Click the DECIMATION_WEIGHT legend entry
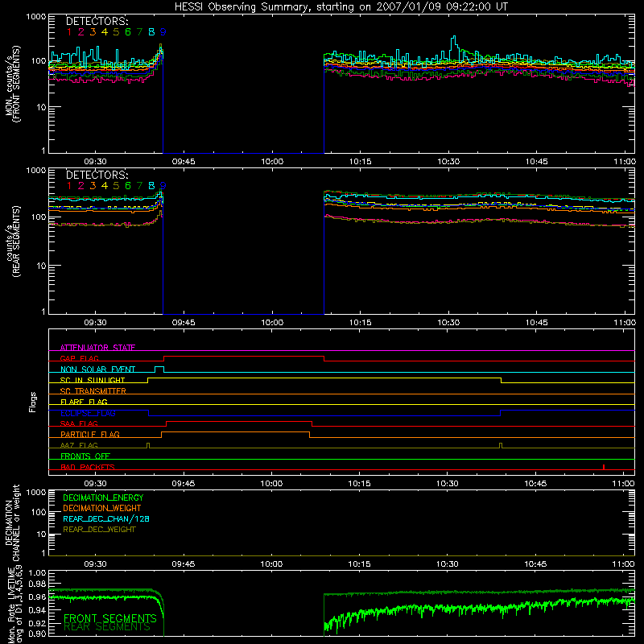The height and width of the screenshot is (644, 644). point(102,508)
